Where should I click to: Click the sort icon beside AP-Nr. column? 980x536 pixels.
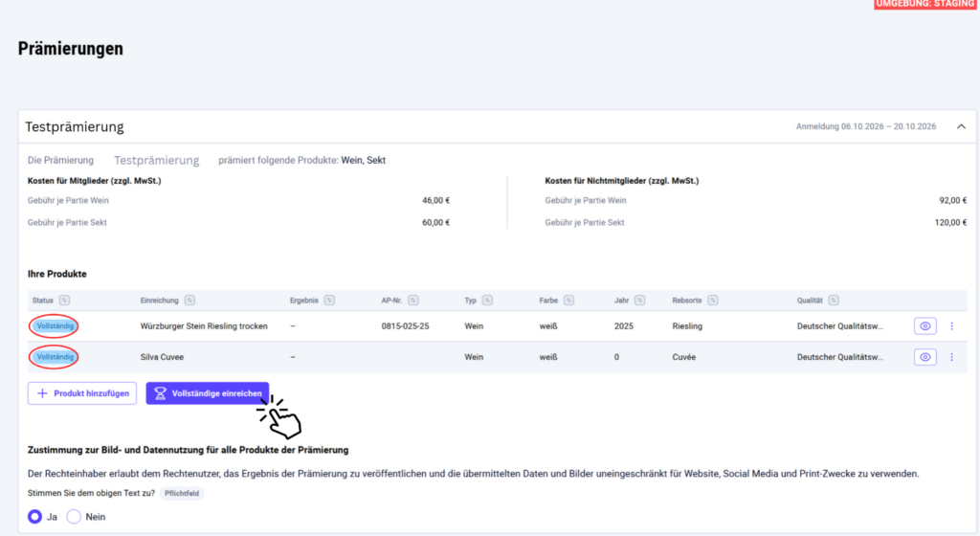point(413,301)
